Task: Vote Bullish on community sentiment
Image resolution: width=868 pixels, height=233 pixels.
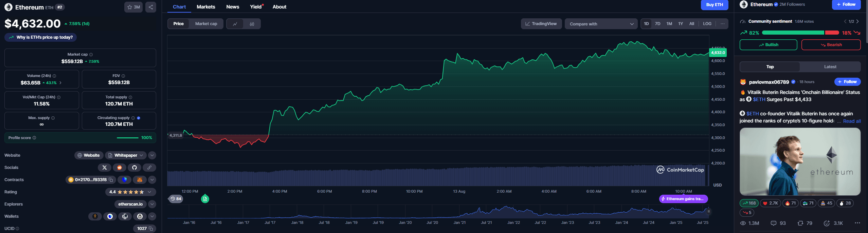Action: point(768,45)
